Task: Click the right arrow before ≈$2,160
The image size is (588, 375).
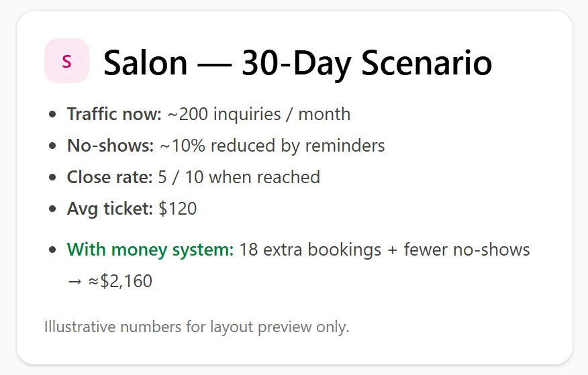Action: tap(75, 281)
